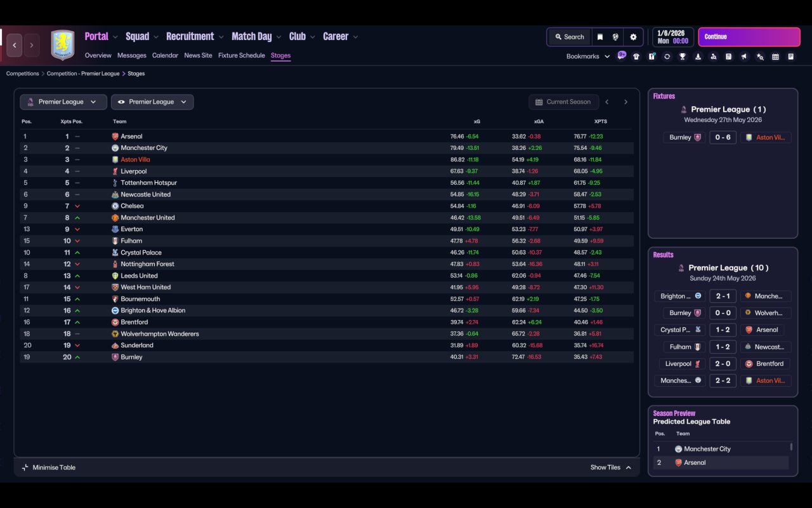
Task: Sort table by the XPTS column header
Action: pos(600,121)
